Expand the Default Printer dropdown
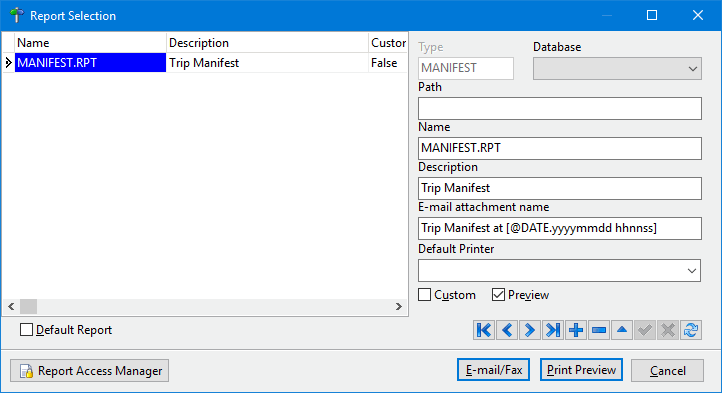 (559, 270)
